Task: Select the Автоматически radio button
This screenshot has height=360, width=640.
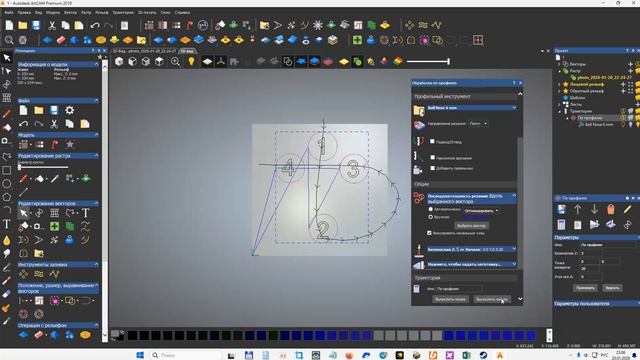Action: pyautogui.click(x=430, y=209)
